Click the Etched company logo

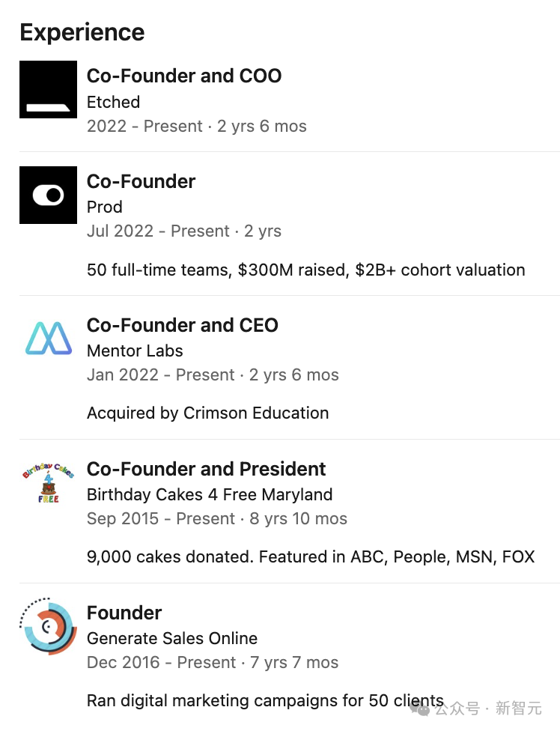tap(49, 89)
